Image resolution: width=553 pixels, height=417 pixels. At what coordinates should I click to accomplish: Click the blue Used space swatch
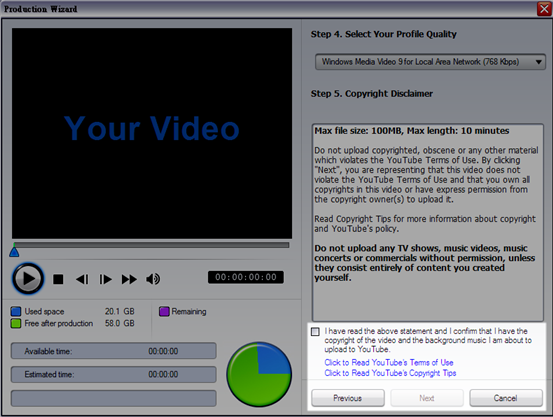pos(16,312)
